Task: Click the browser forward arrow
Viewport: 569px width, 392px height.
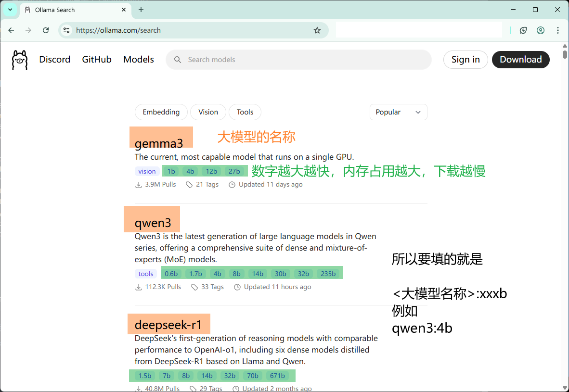Action: [28, 30]
